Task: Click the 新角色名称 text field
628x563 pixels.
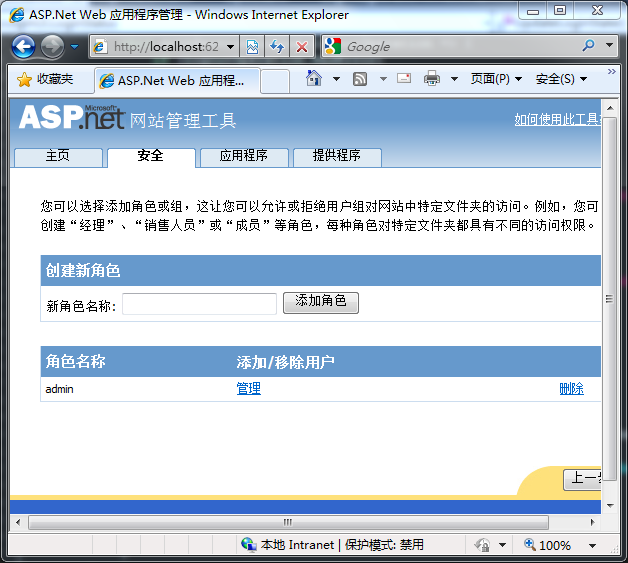Action: [x=199, y=304]
